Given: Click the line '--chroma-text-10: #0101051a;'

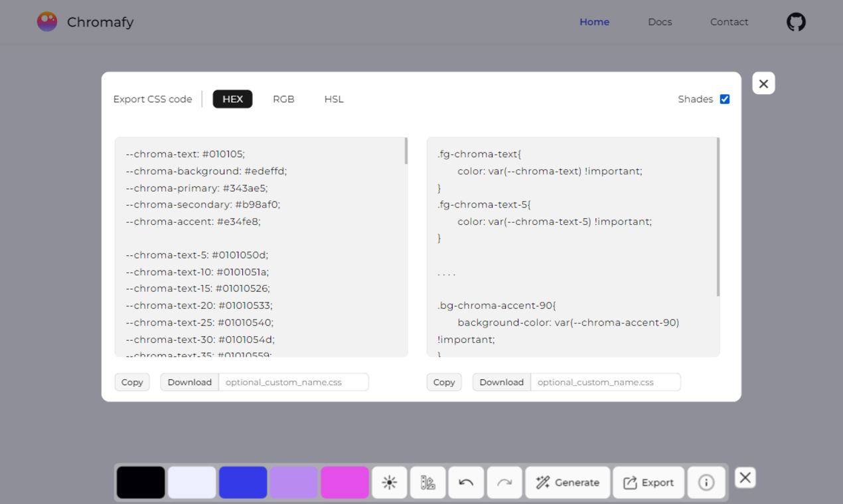Looking at the screenshot, I should [197, 272].
